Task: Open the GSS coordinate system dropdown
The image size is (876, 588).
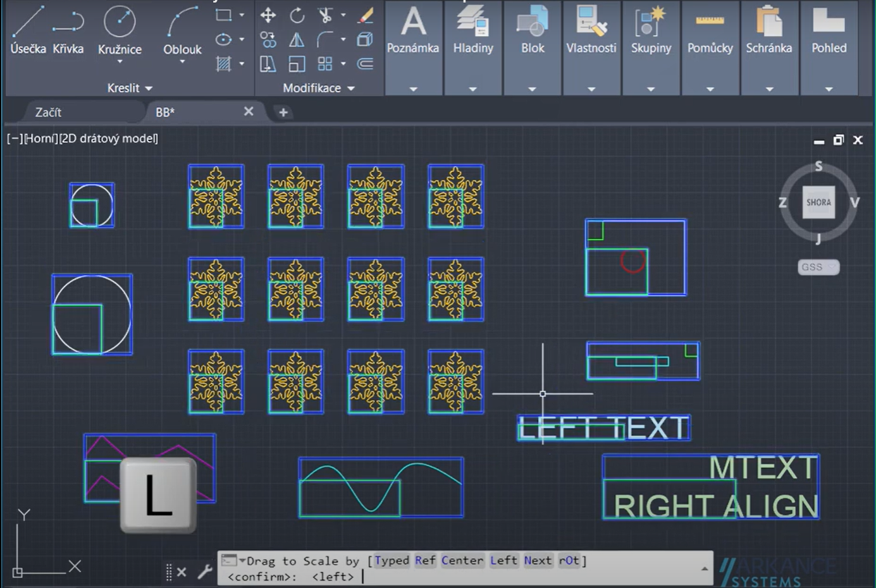Action: pyautogui.click(x=818, y=267)
